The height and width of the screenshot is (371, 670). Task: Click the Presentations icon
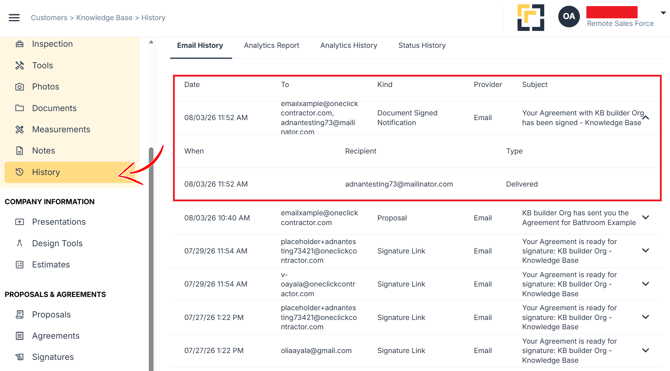tap(20, 222)
